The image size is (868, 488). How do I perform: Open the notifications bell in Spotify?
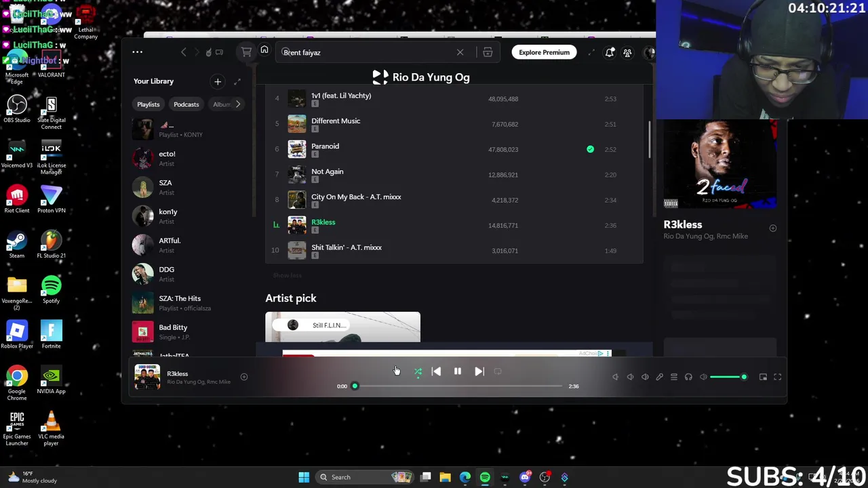610,52
